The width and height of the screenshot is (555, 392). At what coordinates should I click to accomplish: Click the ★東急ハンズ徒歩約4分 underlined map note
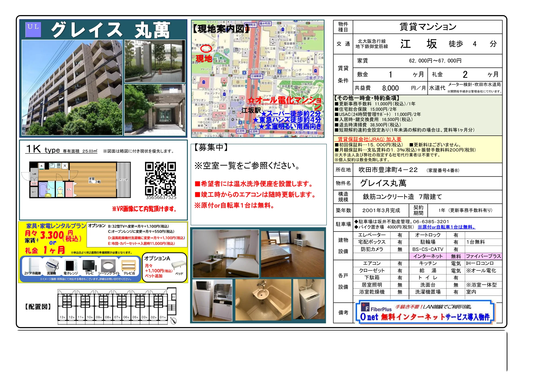coord(287,120)
